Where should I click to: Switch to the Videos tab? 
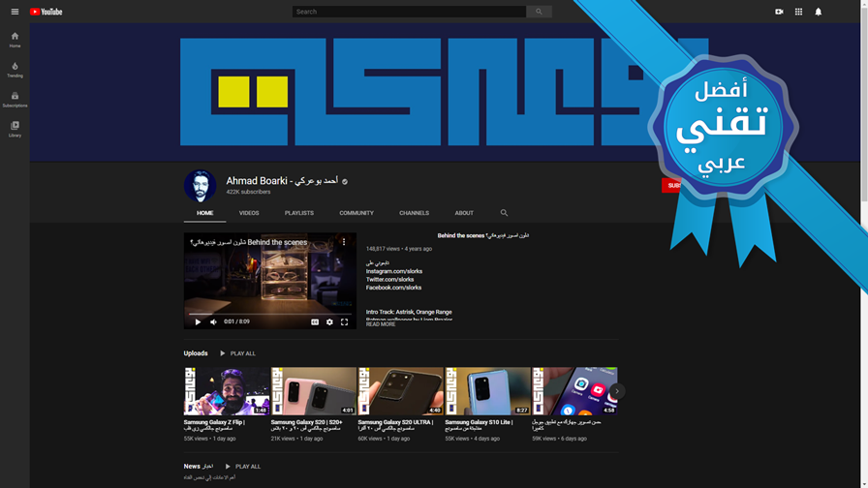click(249, 213)
